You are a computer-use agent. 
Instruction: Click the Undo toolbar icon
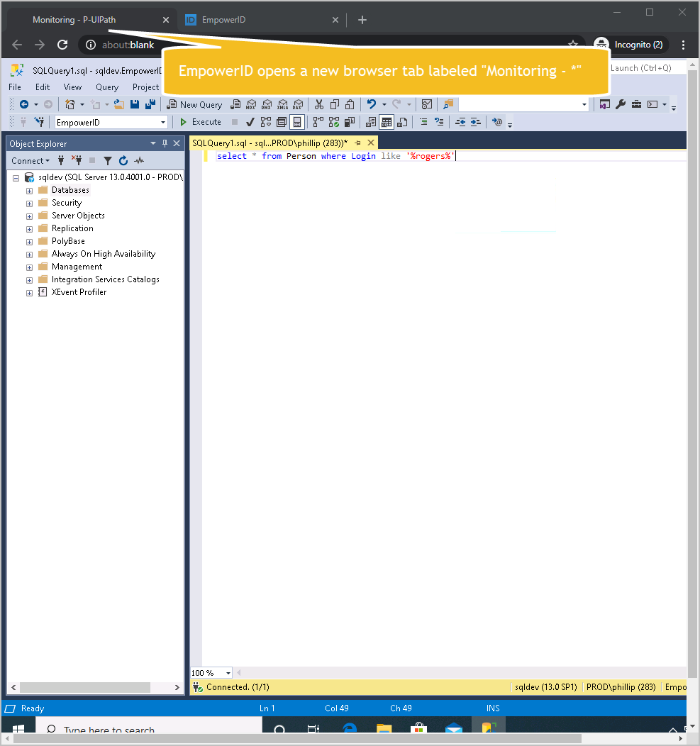pos(371,104)
